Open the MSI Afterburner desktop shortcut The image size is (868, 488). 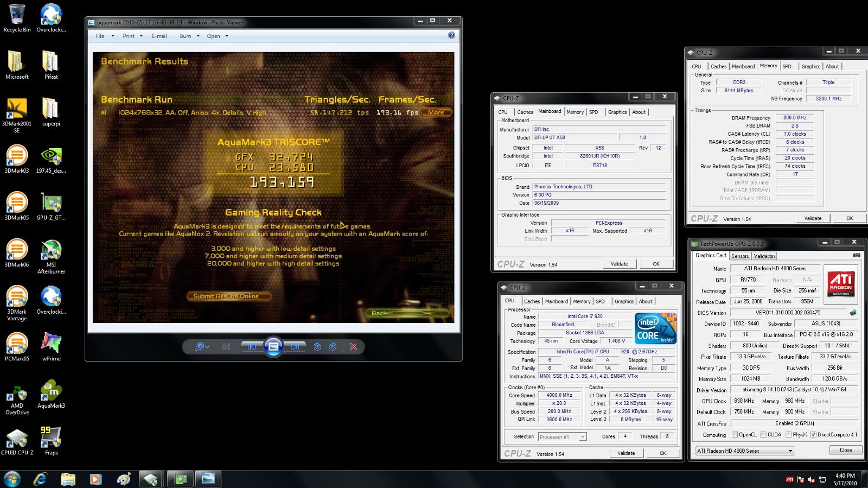point(51,256)
